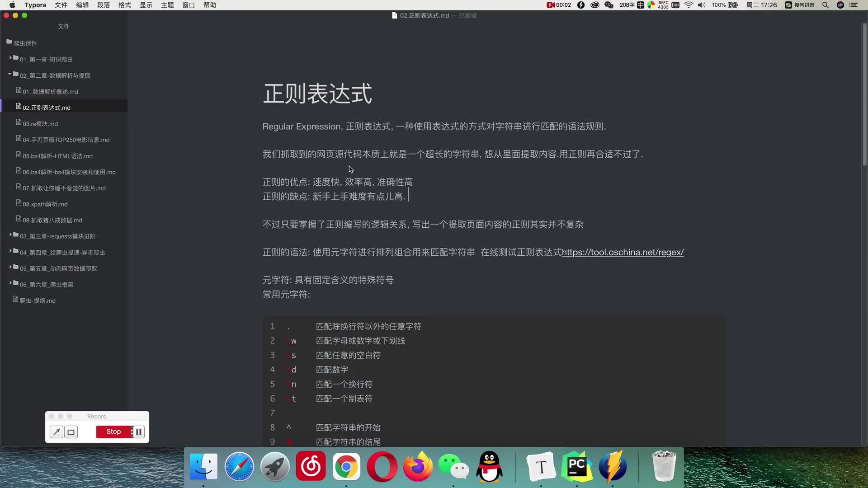Expand the 03_第三章-requests模块进阶 folder

[10, 235]
